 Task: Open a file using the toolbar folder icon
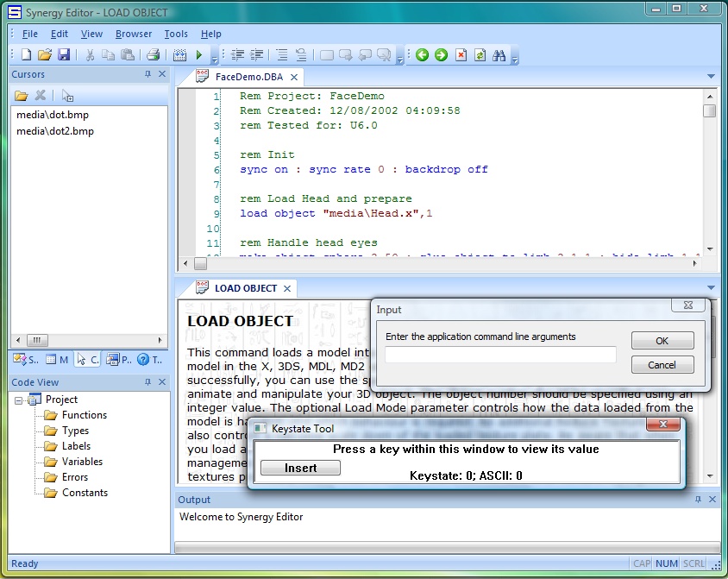click(45, 54)
